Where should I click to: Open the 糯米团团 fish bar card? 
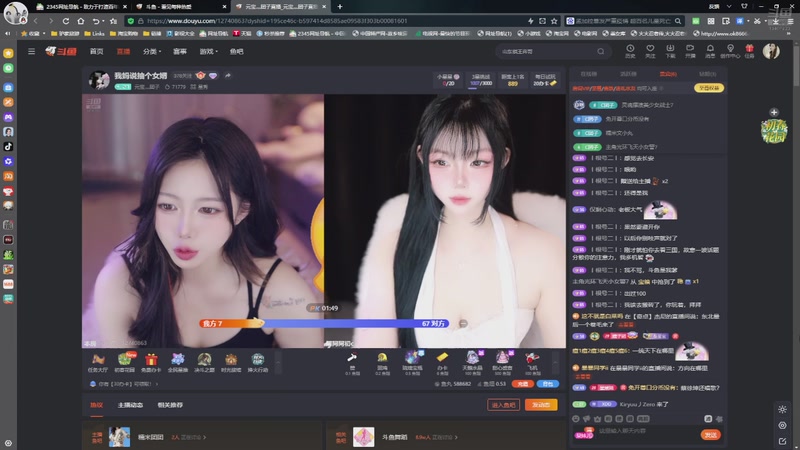(x=203, y=437)
